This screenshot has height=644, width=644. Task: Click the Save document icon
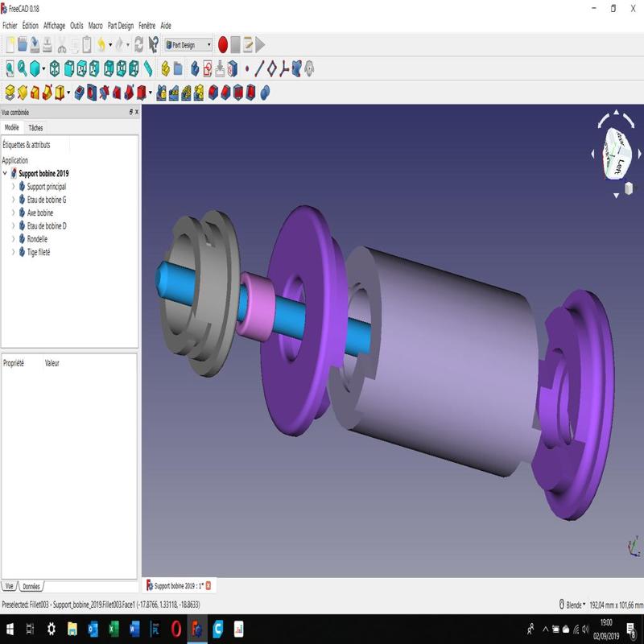pyautogui.click(x=35, y=45)
